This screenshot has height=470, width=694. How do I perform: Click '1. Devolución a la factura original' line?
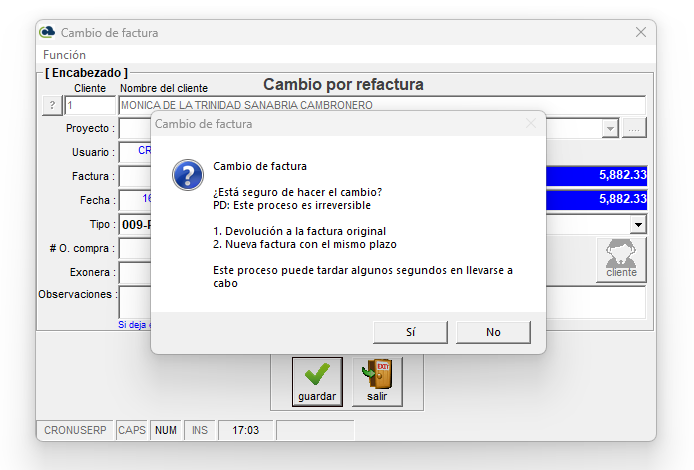tap(300, 231)
